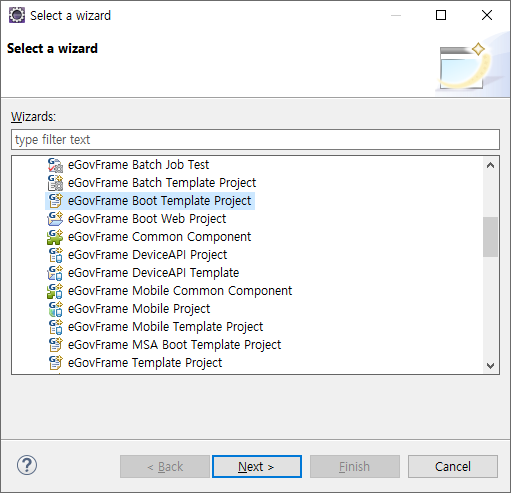Screen dimensions: 511x493
Task: Click the eGovFrame DeviceAPI Project icon
Action: [x=55, y=255]
